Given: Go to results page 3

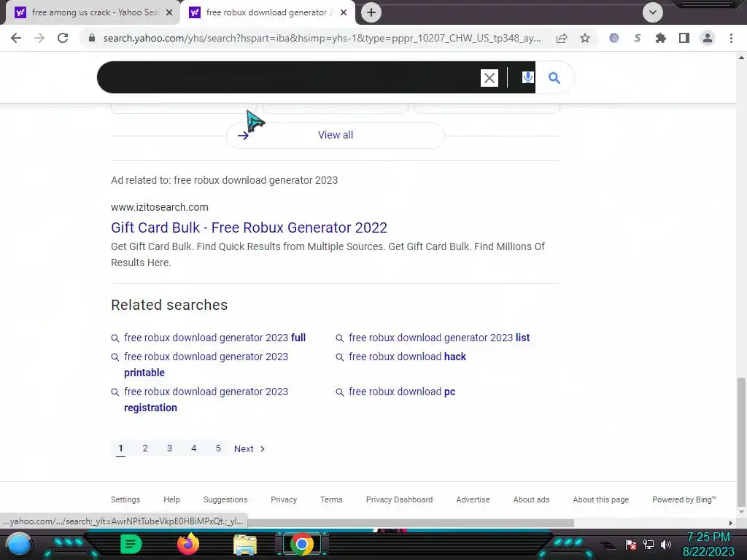Looking at the screenshot, I should pos(169,448).
